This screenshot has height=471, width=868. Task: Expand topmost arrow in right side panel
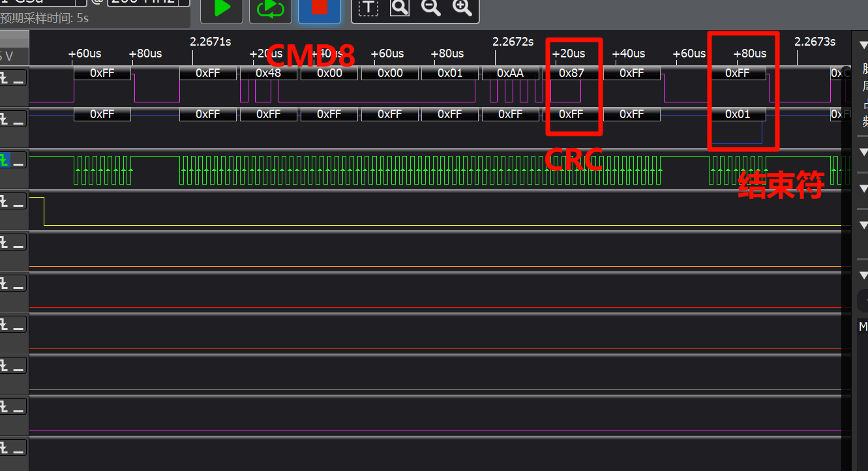[863, 45]
